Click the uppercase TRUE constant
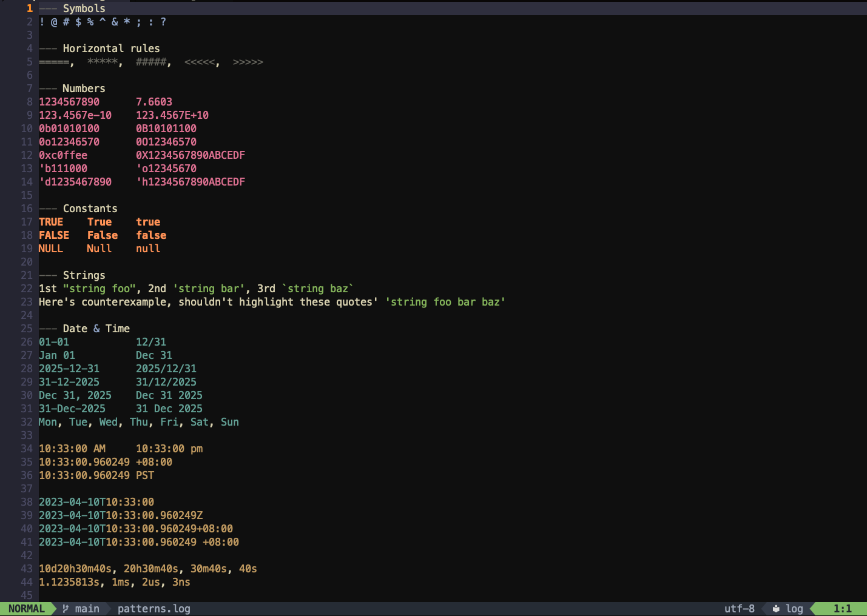This screenshot has height=616, width=867. click(51, 222)
